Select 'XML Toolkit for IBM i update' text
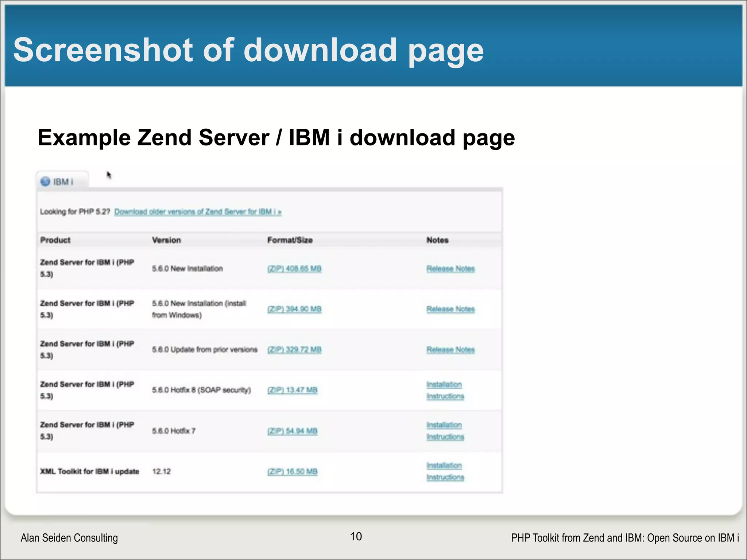 point(90,471)
